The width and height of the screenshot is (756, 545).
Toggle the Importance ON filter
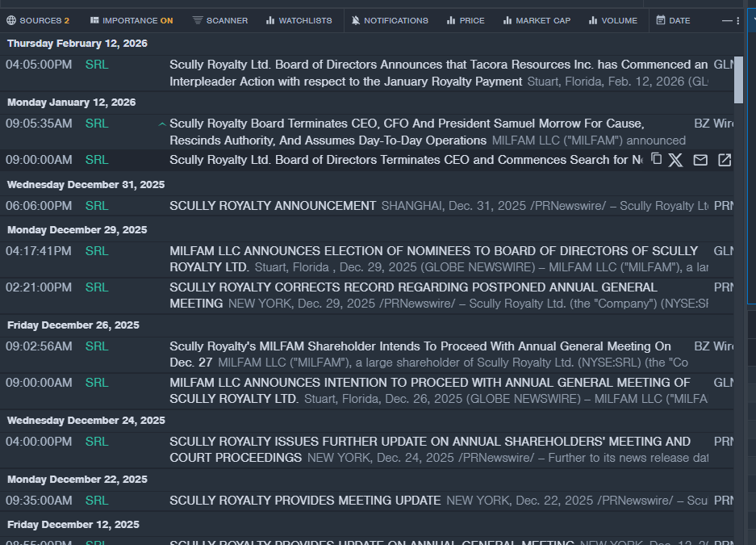(x=131, y=20)
